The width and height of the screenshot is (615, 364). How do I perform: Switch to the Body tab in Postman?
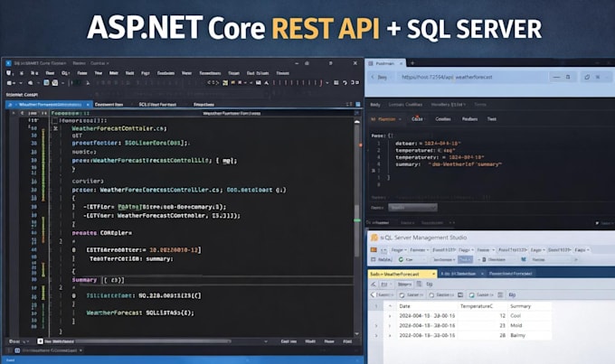[375, 105]
